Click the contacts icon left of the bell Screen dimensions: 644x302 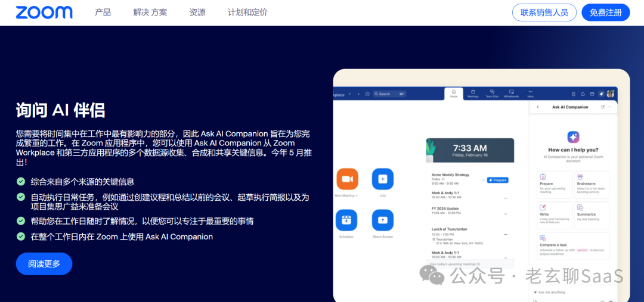pos(574,94)
